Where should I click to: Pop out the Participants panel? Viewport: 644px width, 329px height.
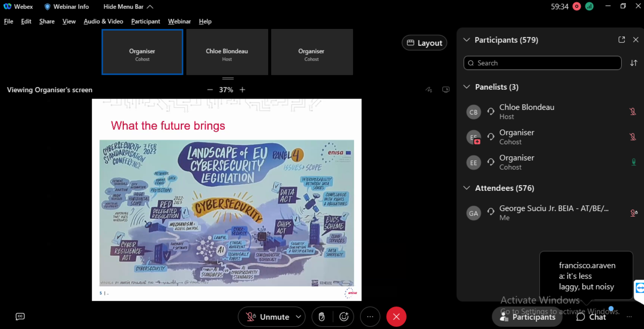[x=621, y=40]
